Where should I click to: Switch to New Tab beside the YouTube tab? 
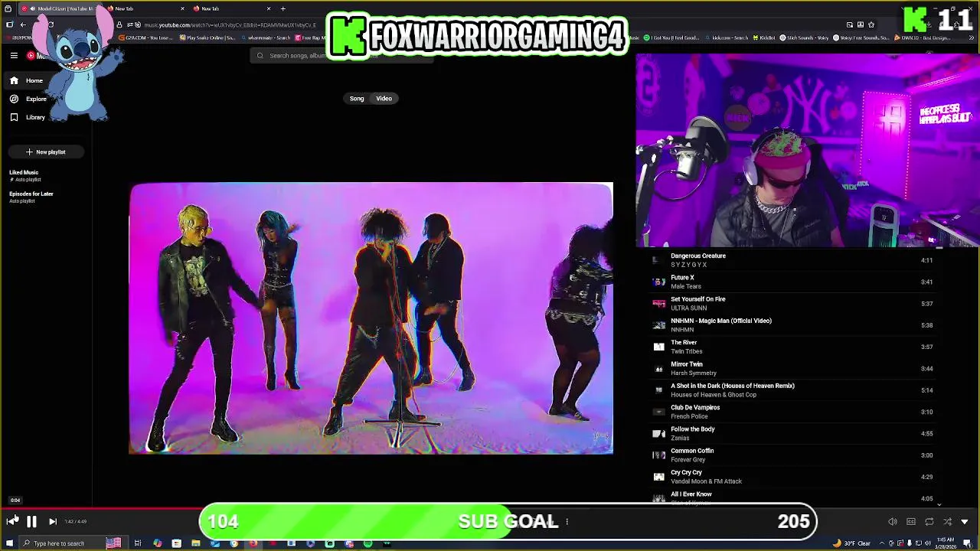145,8
